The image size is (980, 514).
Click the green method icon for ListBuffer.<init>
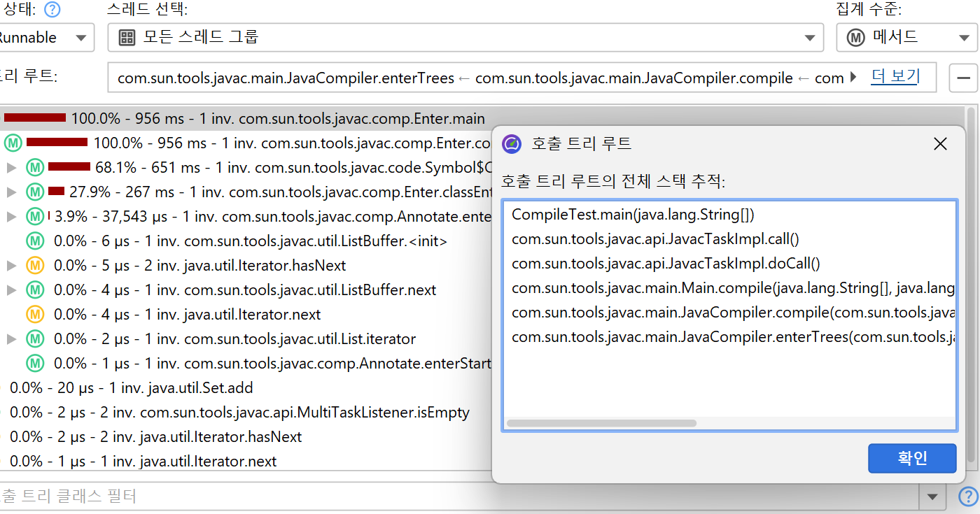35,241
